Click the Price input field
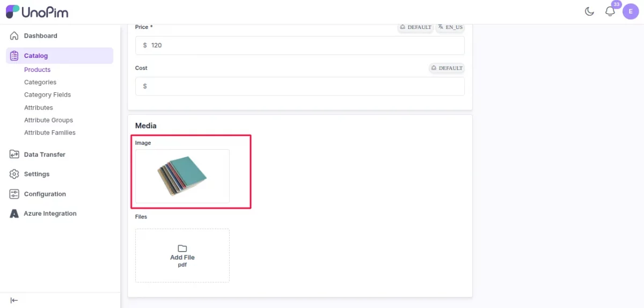Image resolution: width=644 pixels, height=308 pixels. pos(300,45)
